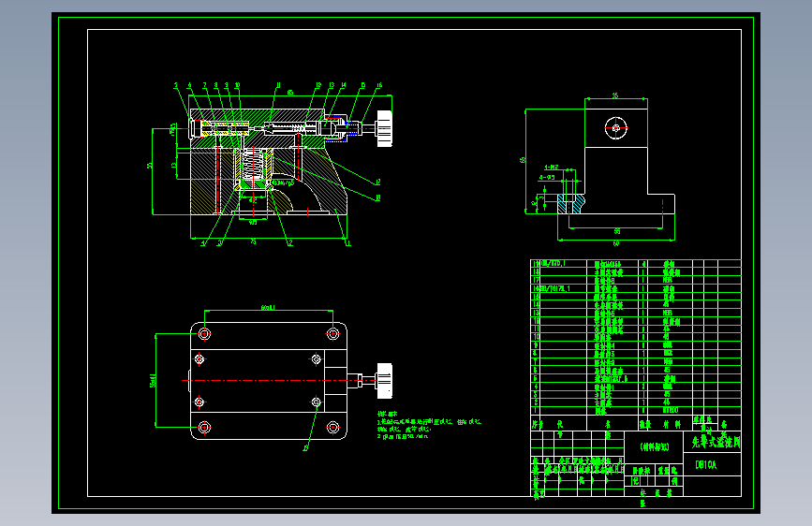Viewport: 812px width, 526px height.
Task: Click the white adjusting knob in the section view
Action: pyautogui.click(x=384, y=128)
